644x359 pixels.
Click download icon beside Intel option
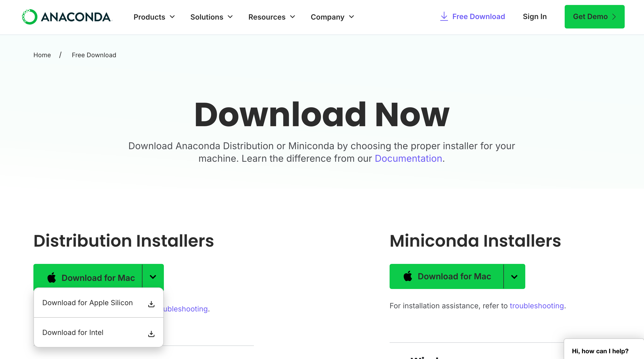151,334
